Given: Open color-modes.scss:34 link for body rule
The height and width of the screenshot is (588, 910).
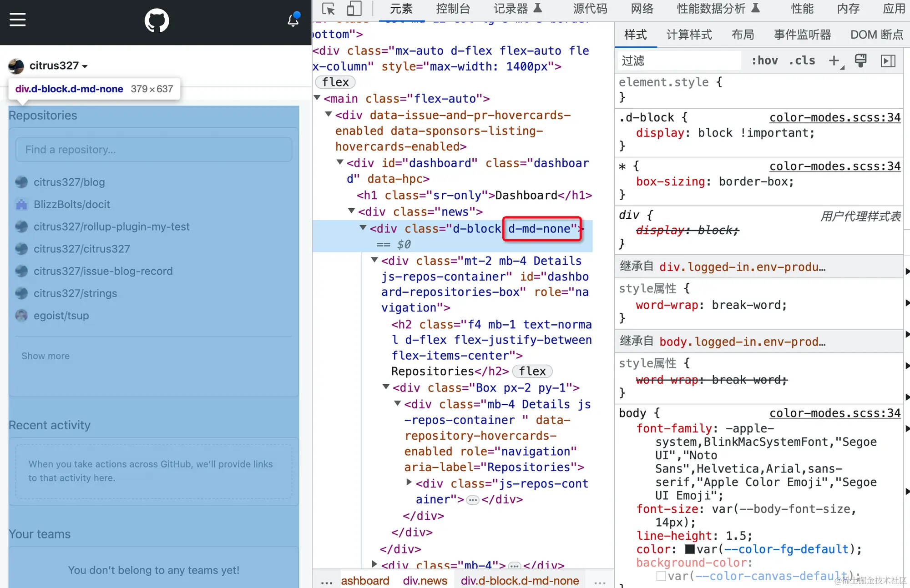Looking at the screenshot, I should [x=835, y=413].
